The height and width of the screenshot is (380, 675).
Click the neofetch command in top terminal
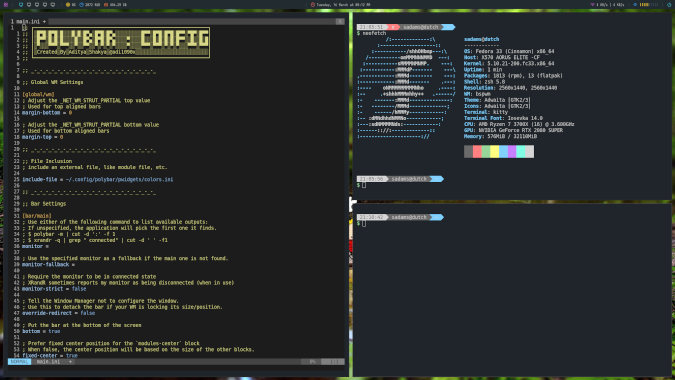click(374, 33)
